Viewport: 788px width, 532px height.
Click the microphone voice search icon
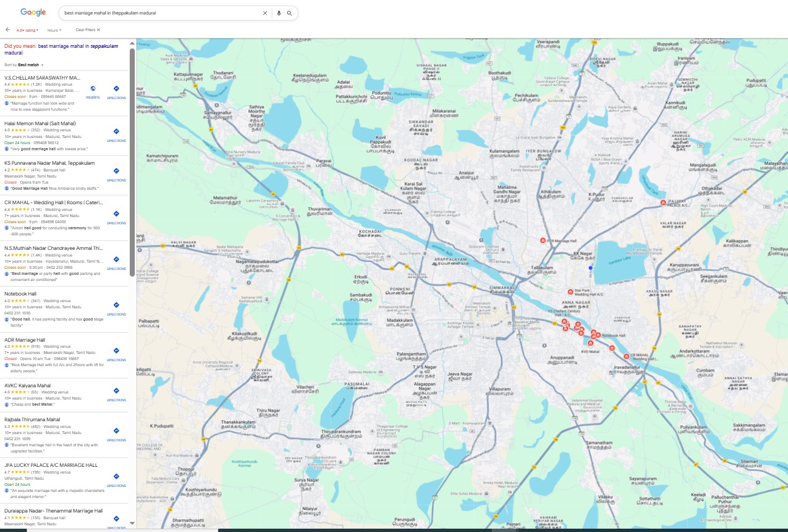[278, 13]
